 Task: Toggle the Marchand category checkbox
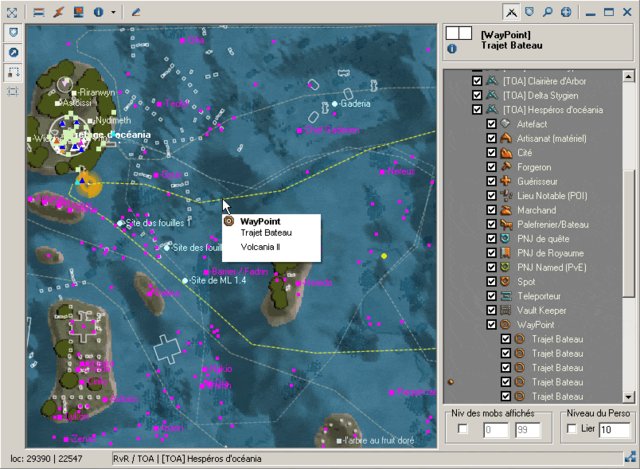click(491, 210)
